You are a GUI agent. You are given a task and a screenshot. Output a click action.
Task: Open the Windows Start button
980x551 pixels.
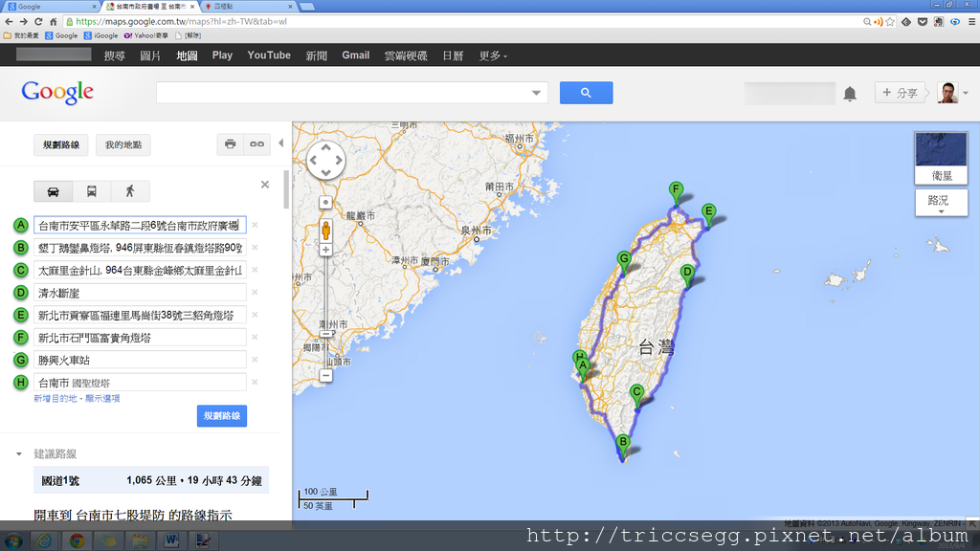click(13, 541)
